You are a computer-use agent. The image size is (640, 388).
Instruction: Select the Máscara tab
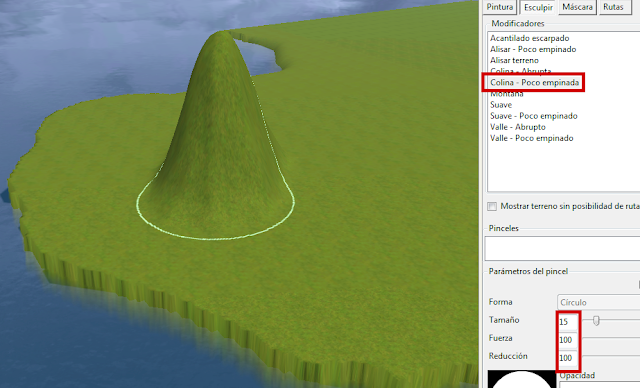point(577,7)
